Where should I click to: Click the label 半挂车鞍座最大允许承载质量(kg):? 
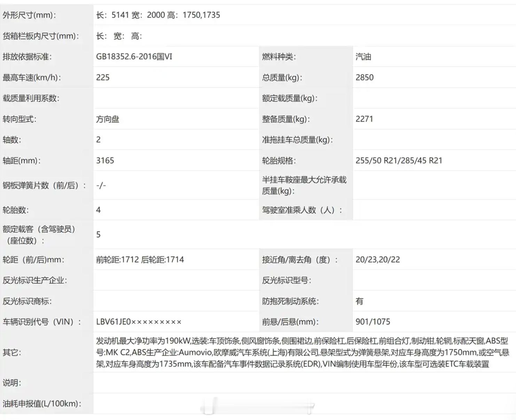(304, 185)
